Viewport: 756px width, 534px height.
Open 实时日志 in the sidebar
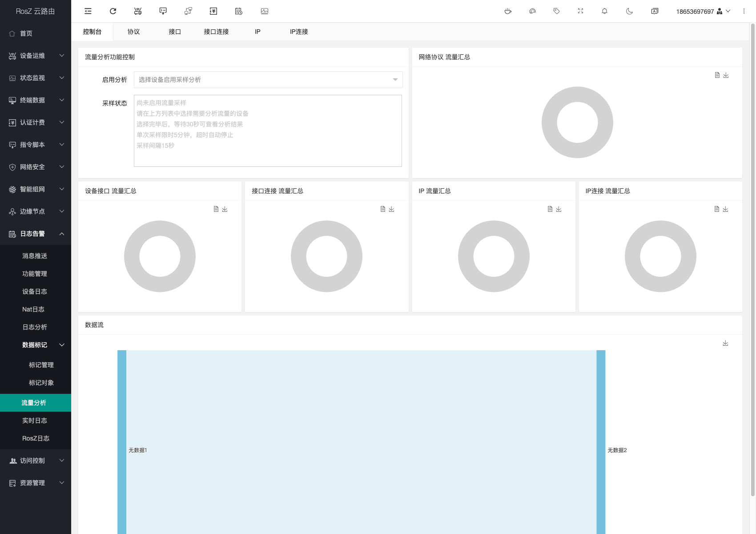35,421
